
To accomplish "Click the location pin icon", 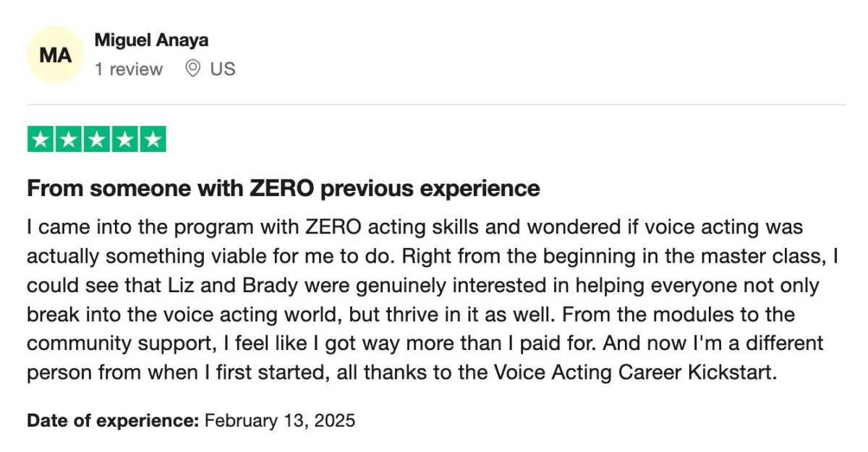I will (192, 69).
